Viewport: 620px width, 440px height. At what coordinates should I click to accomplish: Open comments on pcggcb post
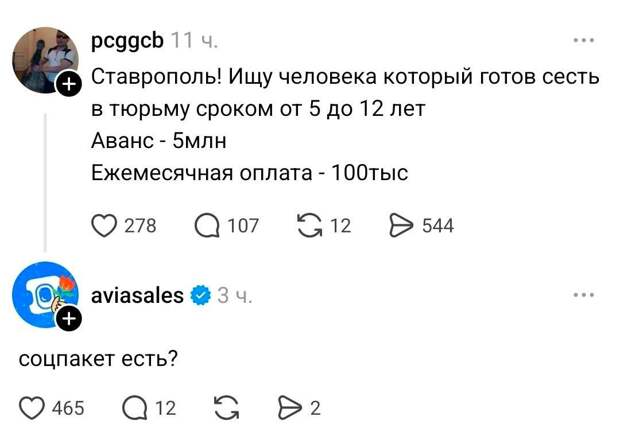tap(207, 225)
